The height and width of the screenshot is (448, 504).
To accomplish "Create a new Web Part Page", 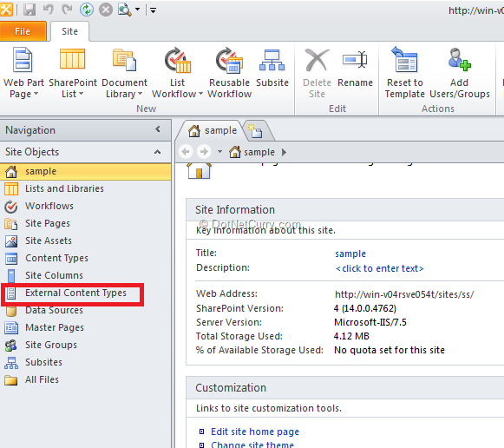I will 23,73.
